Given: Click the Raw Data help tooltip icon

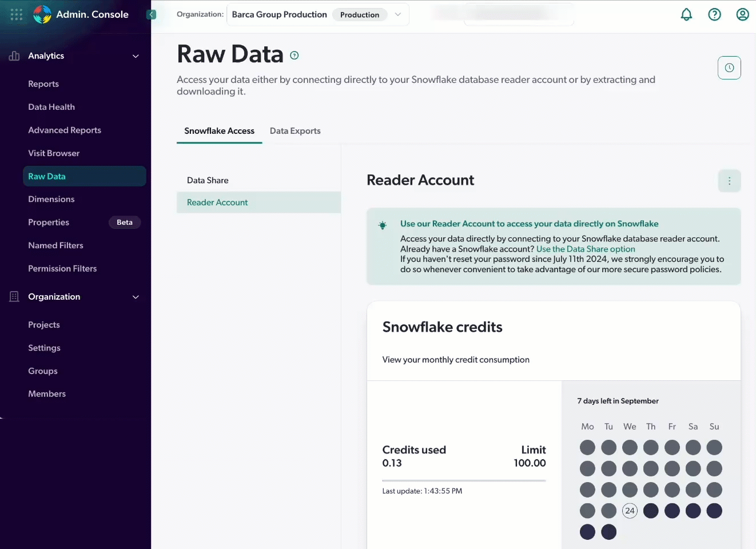Looking at the screenshot, I should click(294, 55).
